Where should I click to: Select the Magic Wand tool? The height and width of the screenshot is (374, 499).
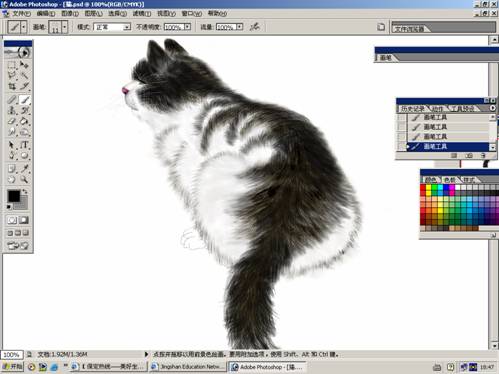pyautogui.click(x=24, y=75)
